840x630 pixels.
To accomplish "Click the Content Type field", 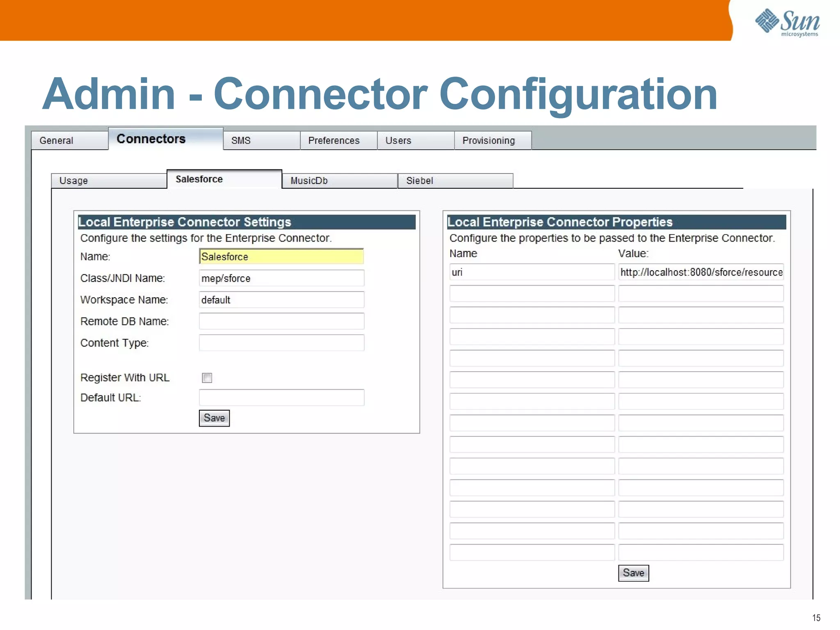I will pyautogui.click(x=281, y=343).
